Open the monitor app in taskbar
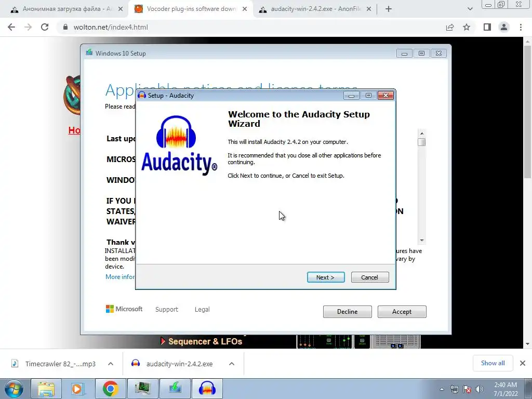 coord(142,389)
